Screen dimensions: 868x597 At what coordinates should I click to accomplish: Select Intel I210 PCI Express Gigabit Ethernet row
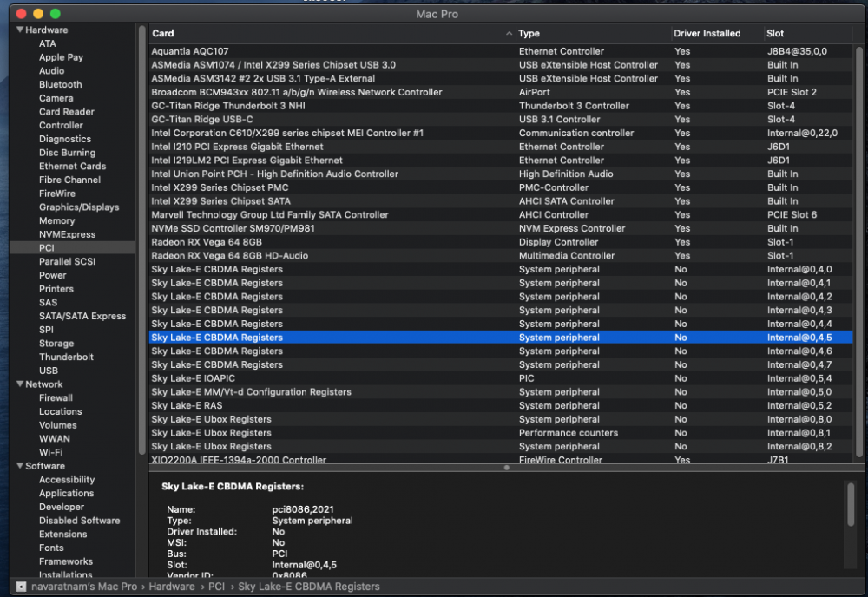501,147
